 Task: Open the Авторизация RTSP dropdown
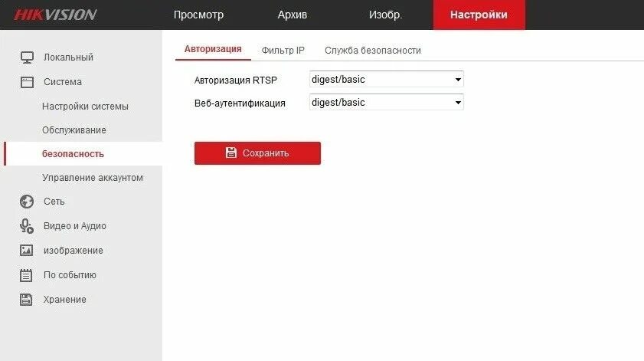click(387, 79)
